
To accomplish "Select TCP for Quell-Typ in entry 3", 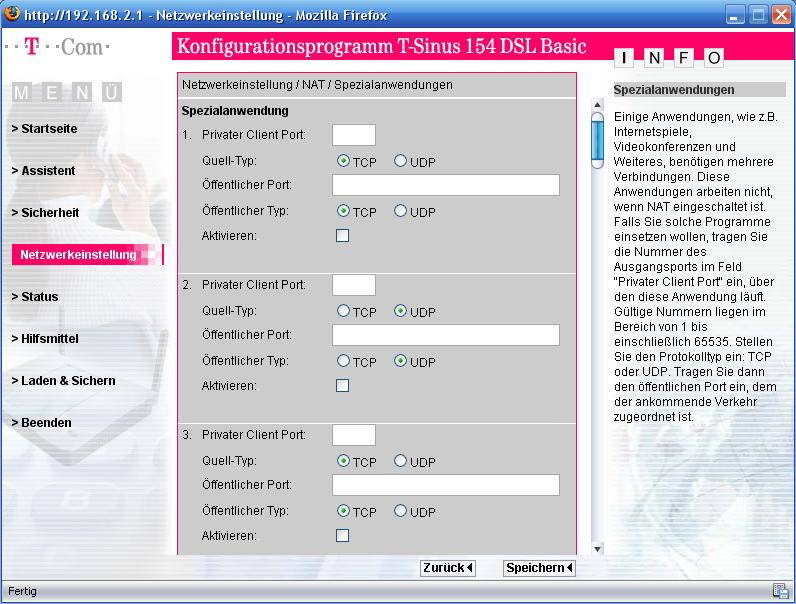I will tap(343, 461).
